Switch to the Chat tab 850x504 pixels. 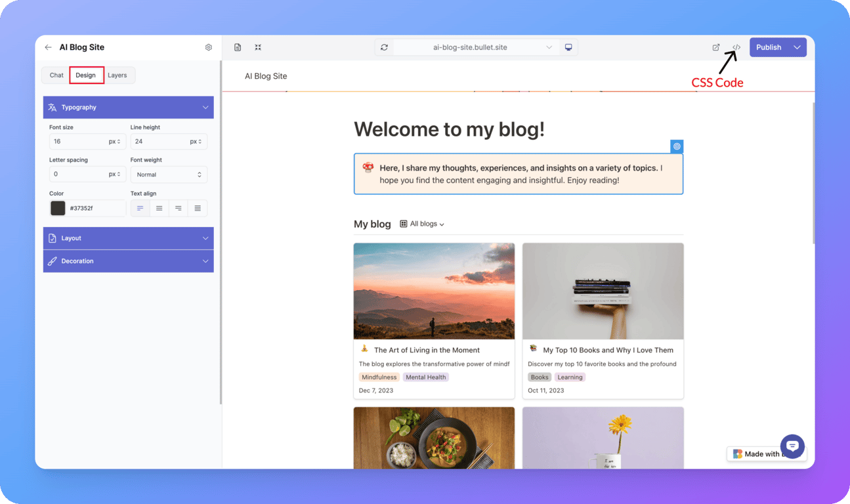[x=56, y=75]
